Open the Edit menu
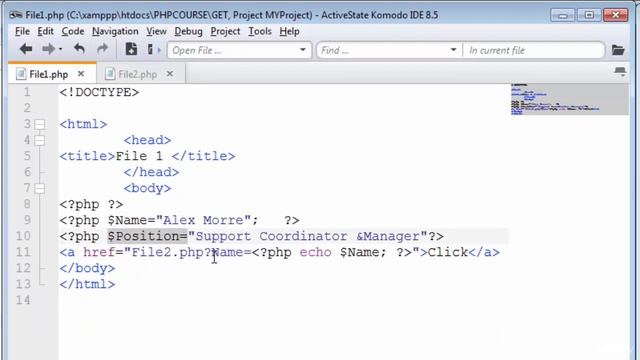Image resolution: width=640 pixels, height=360 pixels. [x=45, y=31]
